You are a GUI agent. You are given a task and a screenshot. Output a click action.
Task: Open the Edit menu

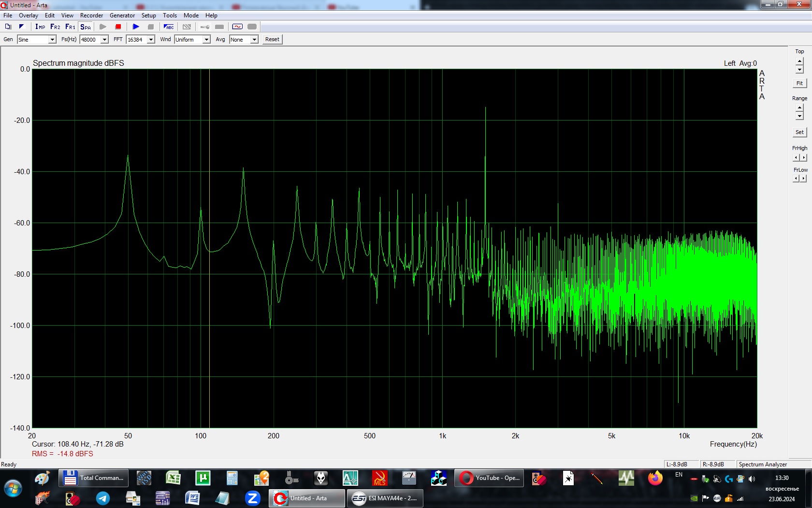pyautogui.click(x=50, y=15)
